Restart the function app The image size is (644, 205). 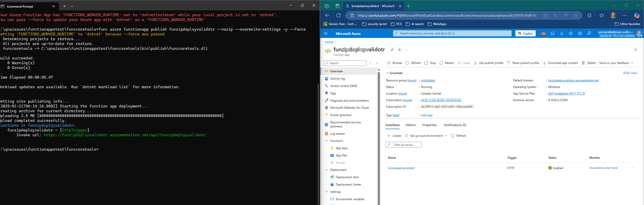(x=447, y=63)
